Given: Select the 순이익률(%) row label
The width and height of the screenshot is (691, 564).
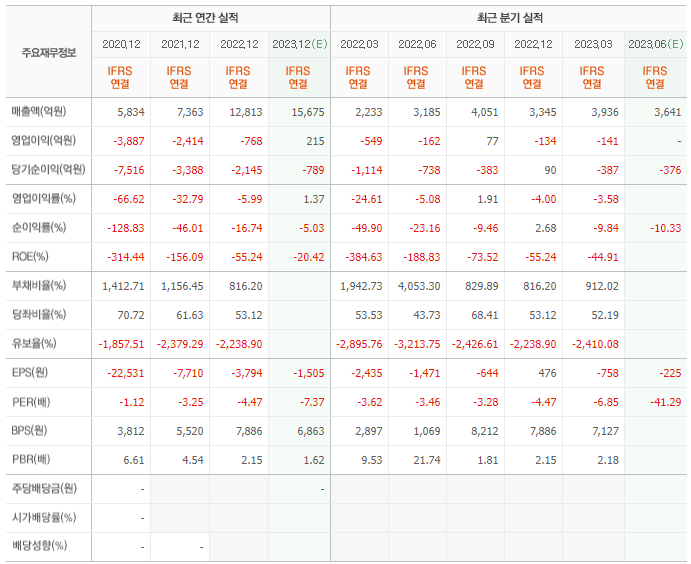Looking at the screenshot, I should [x=39, y=227].
